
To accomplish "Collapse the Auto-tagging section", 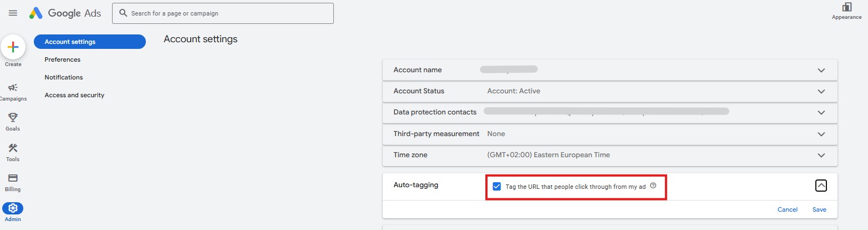I will (821, 186).
